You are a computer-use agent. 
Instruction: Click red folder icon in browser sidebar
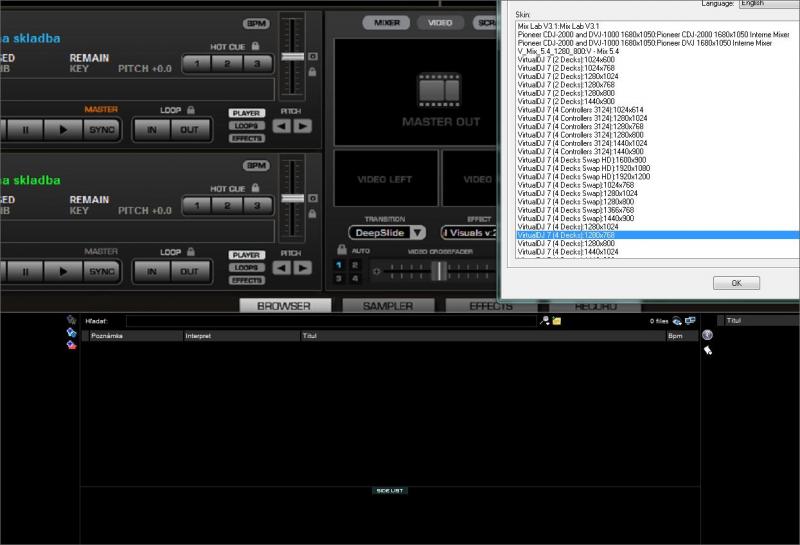tap(71, 345)
